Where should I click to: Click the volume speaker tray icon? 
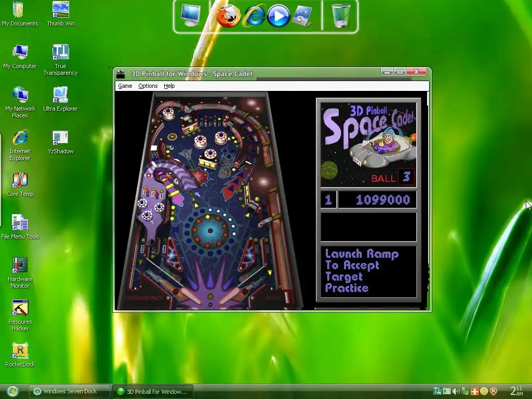click(x=456, y=392)
